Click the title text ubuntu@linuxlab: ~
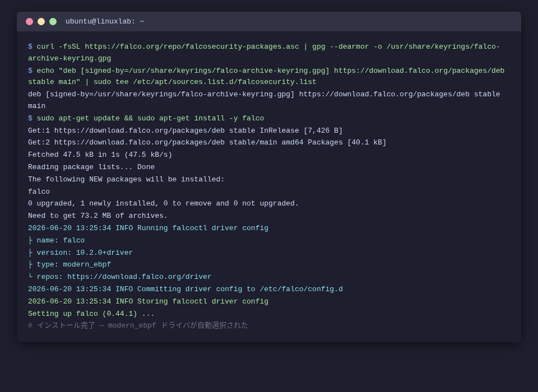This screenshot has height=392, width=538. (x=105, y=22)
